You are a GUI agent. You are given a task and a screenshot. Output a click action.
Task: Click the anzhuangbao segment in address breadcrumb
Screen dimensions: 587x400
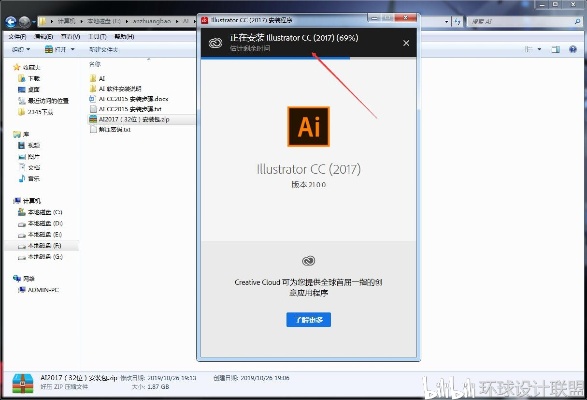(152, 21)
